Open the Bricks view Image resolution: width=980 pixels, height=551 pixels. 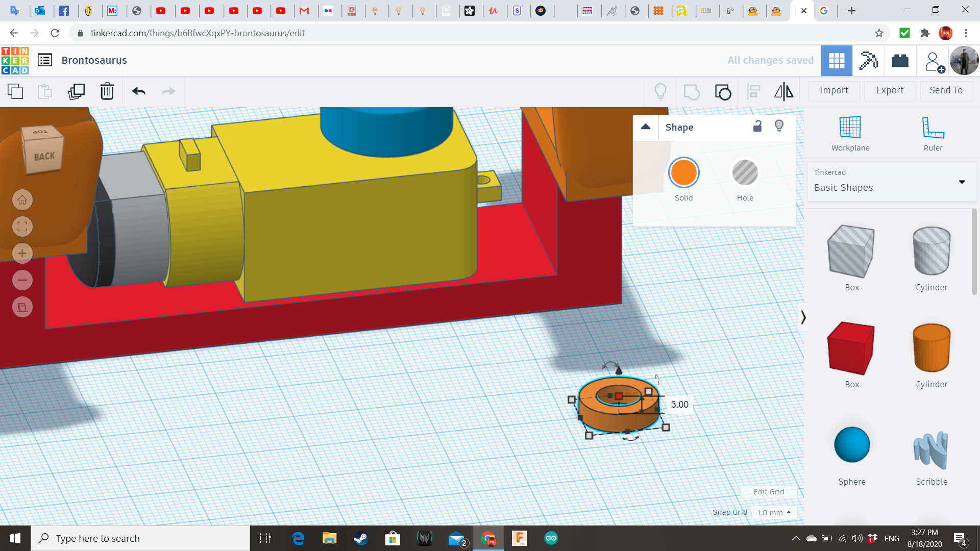click(x=900, y=60)
